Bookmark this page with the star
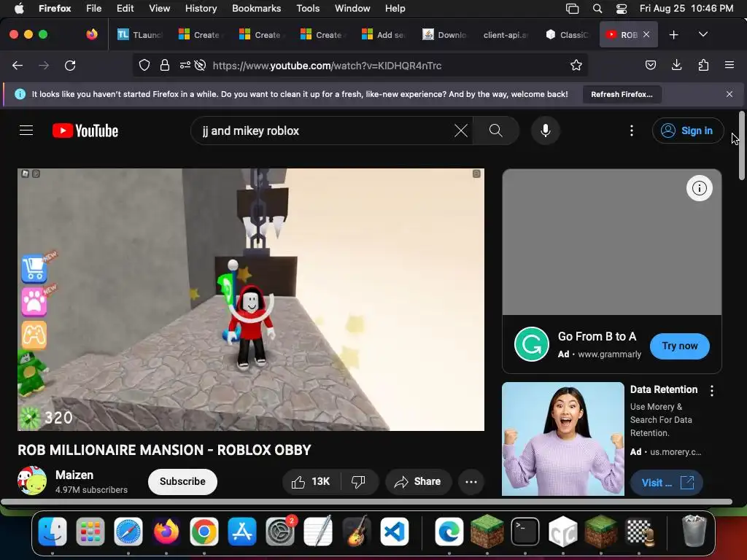This screenshot has width=747, height=560. [576, 65]
